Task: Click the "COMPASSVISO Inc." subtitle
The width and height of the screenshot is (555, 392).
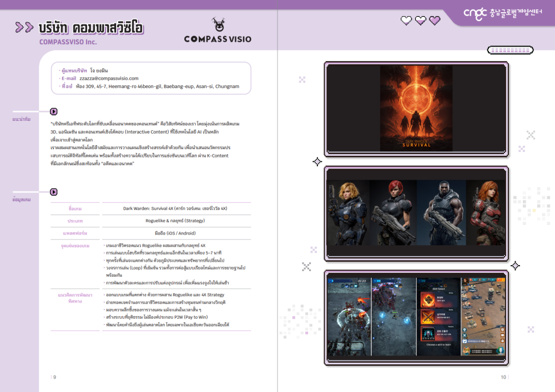Action: (x=68, y=42)
